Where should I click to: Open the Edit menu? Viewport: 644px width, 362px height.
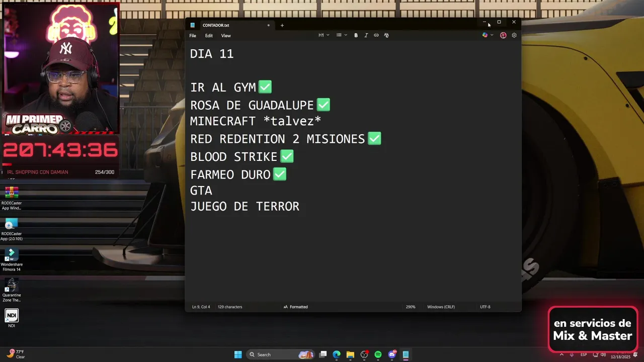point(209,36)
